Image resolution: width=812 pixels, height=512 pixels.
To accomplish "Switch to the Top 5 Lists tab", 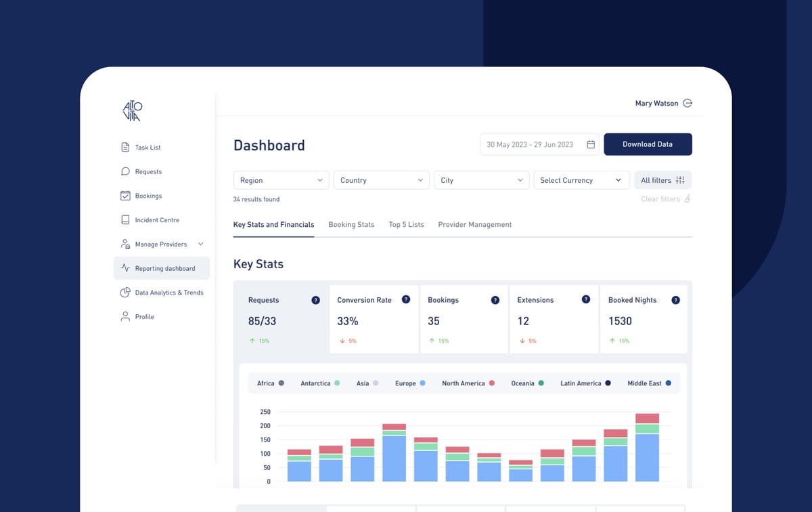I will click(406, 225).
